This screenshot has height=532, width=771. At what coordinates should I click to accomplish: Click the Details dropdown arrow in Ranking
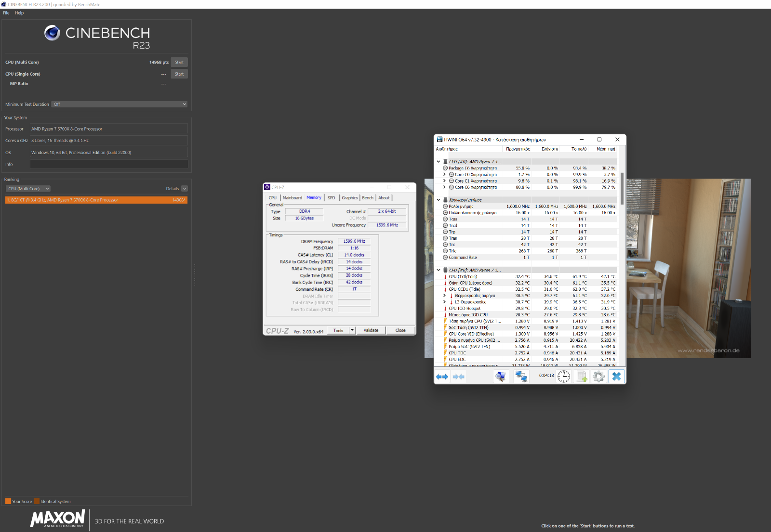click(x=185, y=189)
